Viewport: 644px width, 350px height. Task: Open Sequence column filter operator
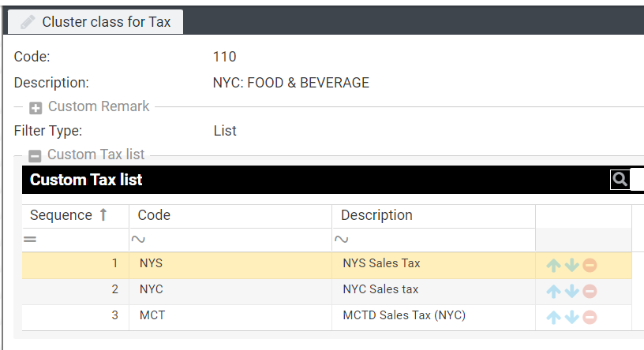click(x=30, y=240)
